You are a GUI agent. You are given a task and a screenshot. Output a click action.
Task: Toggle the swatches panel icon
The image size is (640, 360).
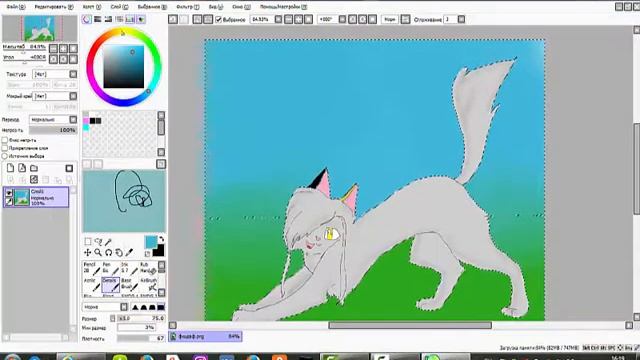pyautogui.click(x=130, y=19)
